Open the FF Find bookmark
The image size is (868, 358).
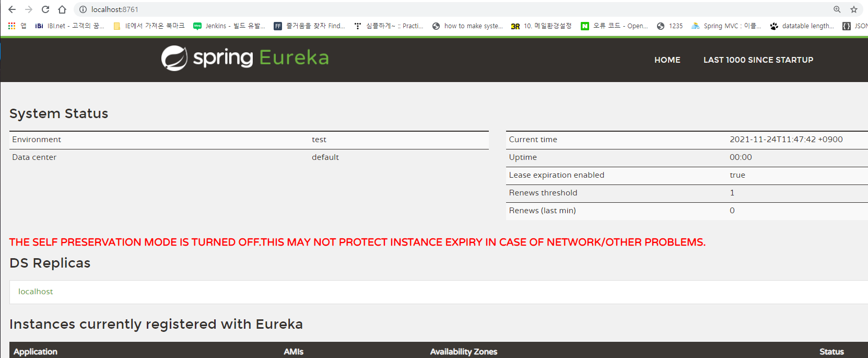[x=309, y=26]
